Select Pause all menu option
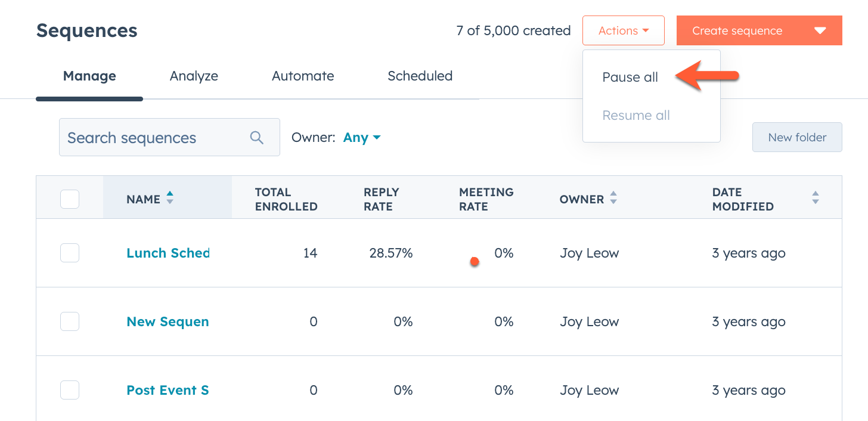The height and width of the screenshot is (421, 868). click(630, 77)
